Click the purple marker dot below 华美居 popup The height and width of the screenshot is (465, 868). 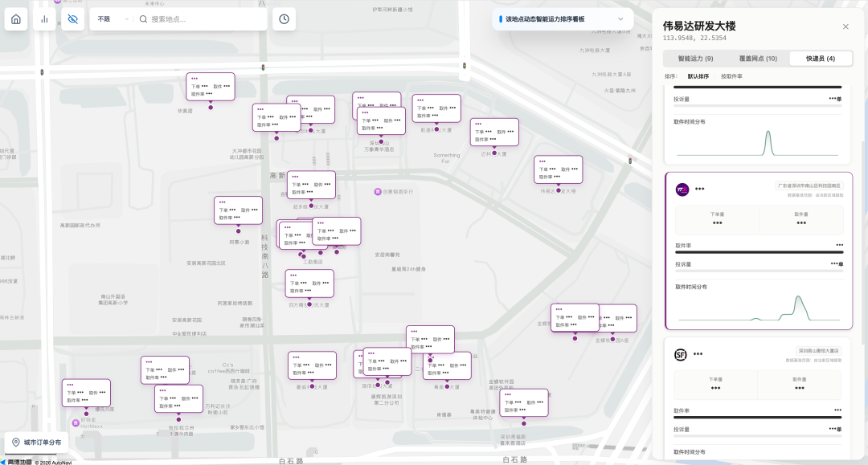click(211, 108)
